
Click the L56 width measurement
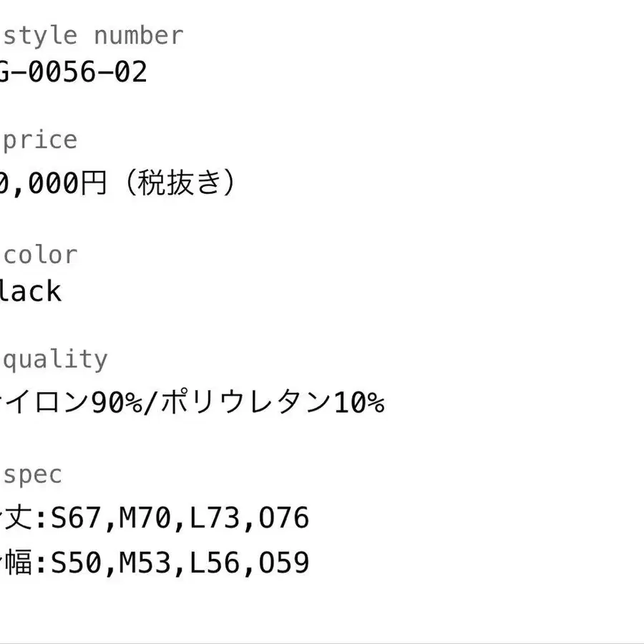tap(215, 562)
